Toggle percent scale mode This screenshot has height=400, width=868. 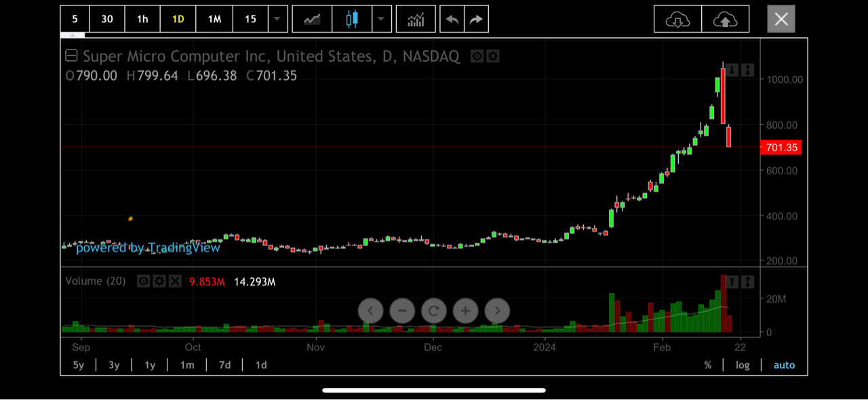pos(708,365)
